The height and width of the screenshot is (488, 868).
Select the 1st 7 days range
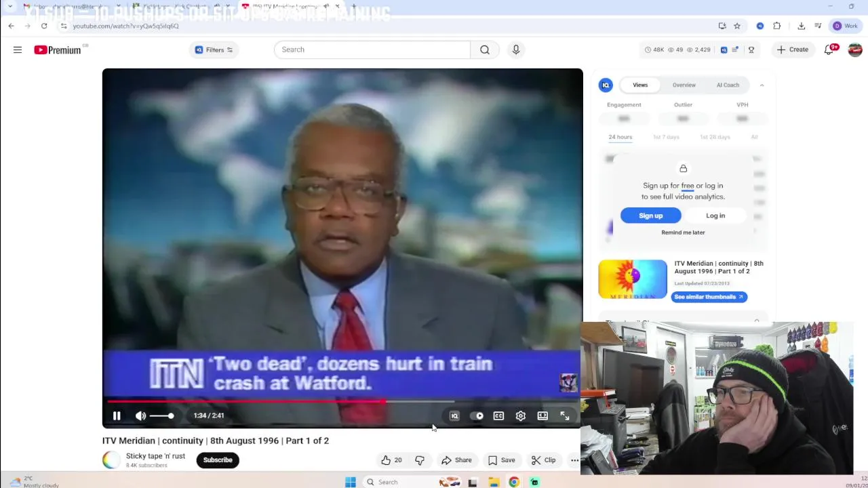666,137
